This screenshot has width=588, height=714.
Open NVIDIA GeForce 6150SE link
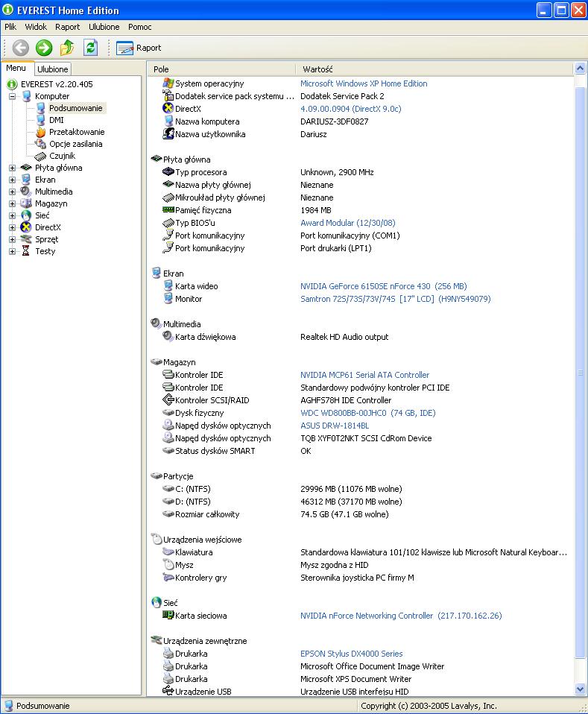pyautogui.click(x=384, y=286)
